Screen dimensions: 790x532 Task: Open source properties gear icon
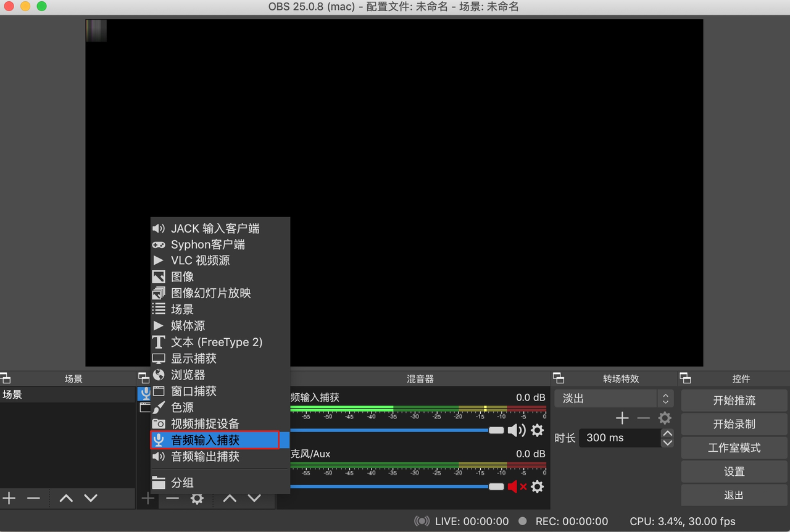point(197,498)
